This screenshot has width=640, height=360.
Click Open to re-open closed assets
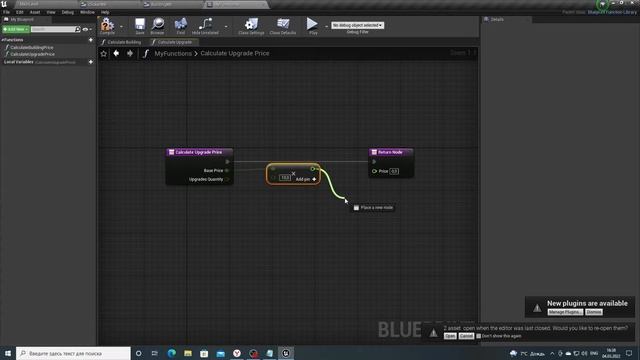[x=450, y=336]
